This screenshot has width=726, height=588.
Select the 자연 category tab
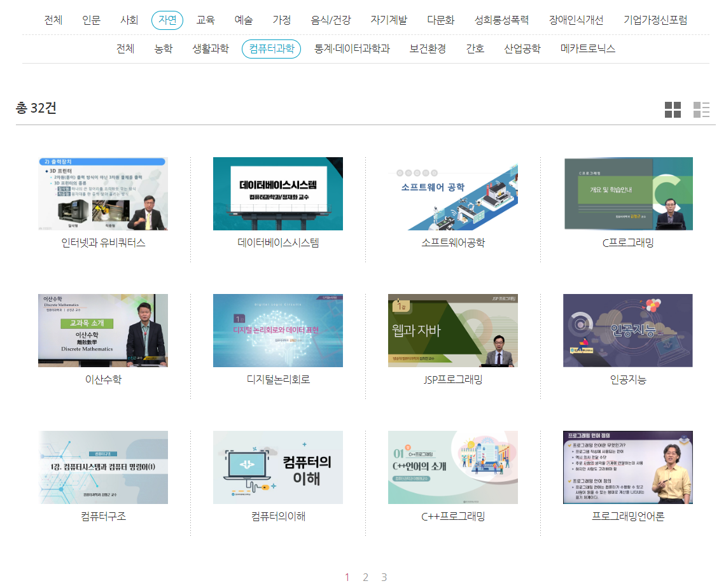tap(167, 20)
